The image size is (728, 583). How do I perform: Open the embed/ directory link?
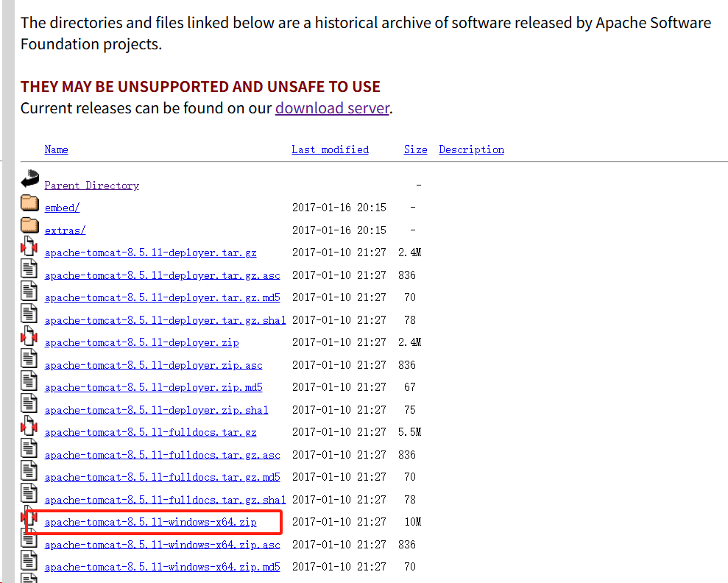click(x=63, y=208)
